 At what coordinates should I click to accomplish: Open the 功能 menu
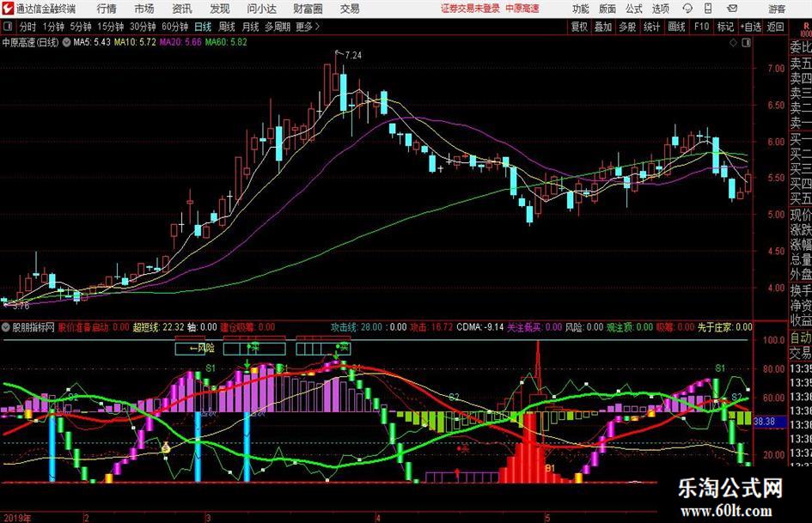[x=581, y=9]
